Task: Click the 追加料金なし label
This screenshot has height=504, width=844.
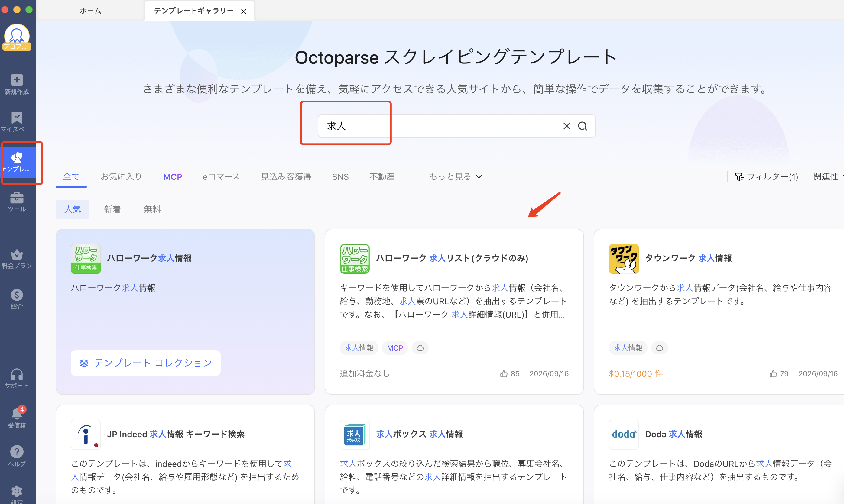Action: (365, 373)
